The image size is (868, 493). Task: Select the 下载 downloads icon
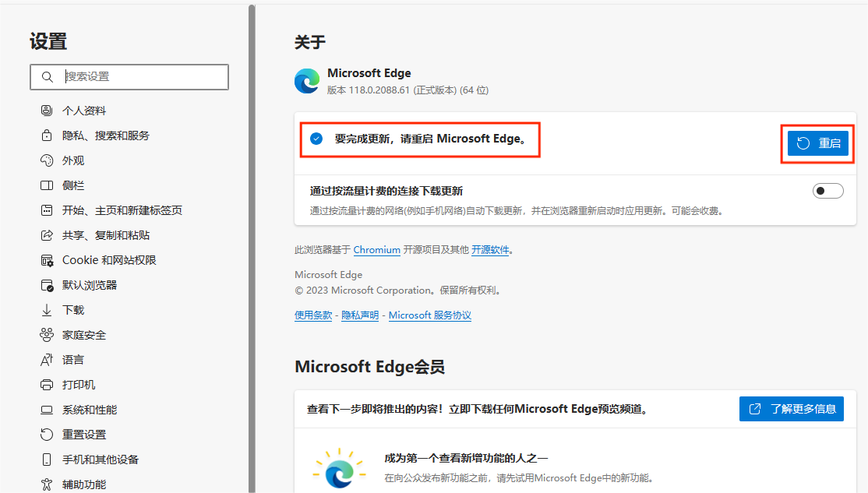pos(48,309)
